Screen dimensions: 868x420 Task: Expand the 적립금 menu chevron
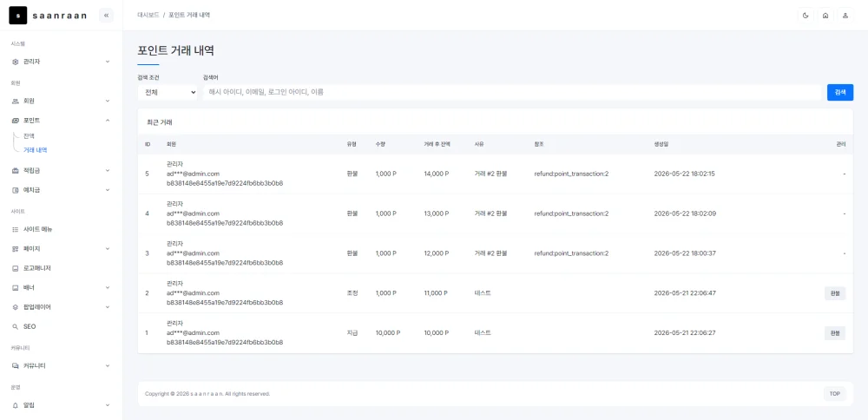108,170
